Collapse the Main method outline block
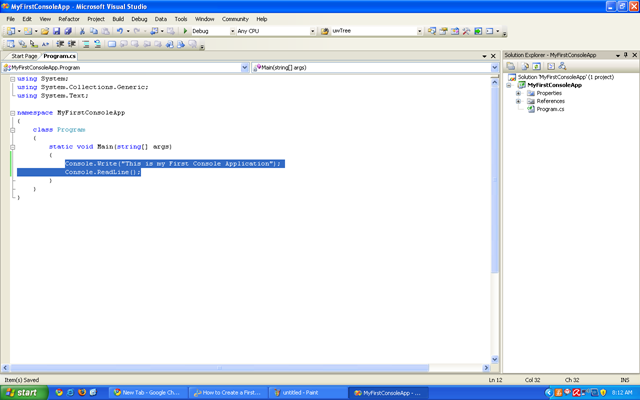This screenshot has width=640, height=400. pyautogui.click(x=13, y=147)
